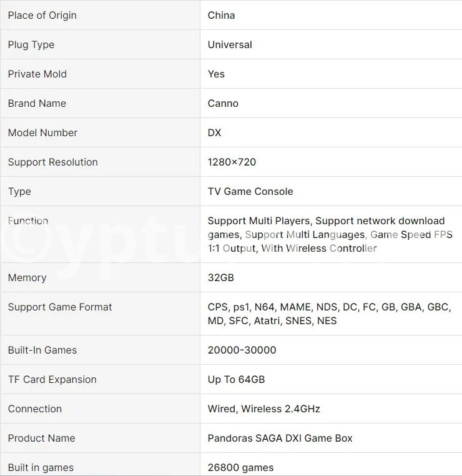Click the "Up To 64GB" expansion value
The image size is (462, 476).
point(237,379)
